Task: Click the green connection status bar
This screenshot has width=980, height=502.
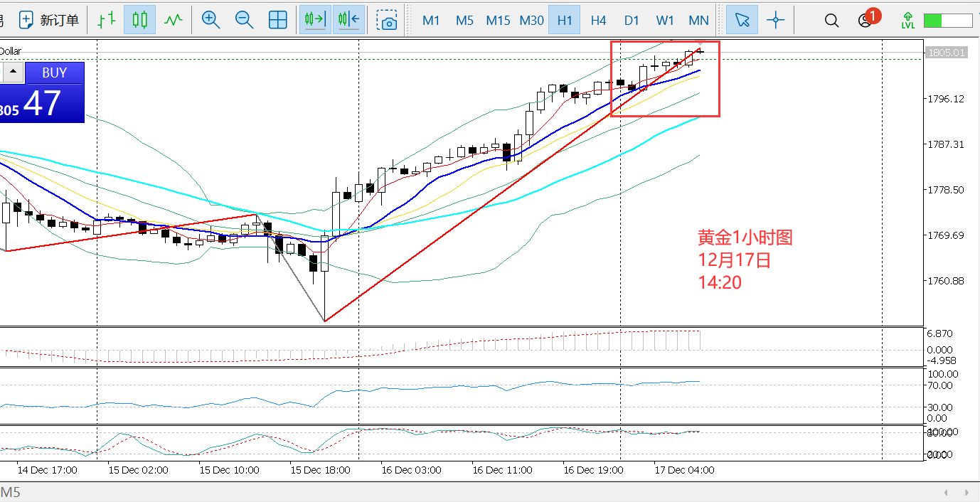Action: point(947,21)
